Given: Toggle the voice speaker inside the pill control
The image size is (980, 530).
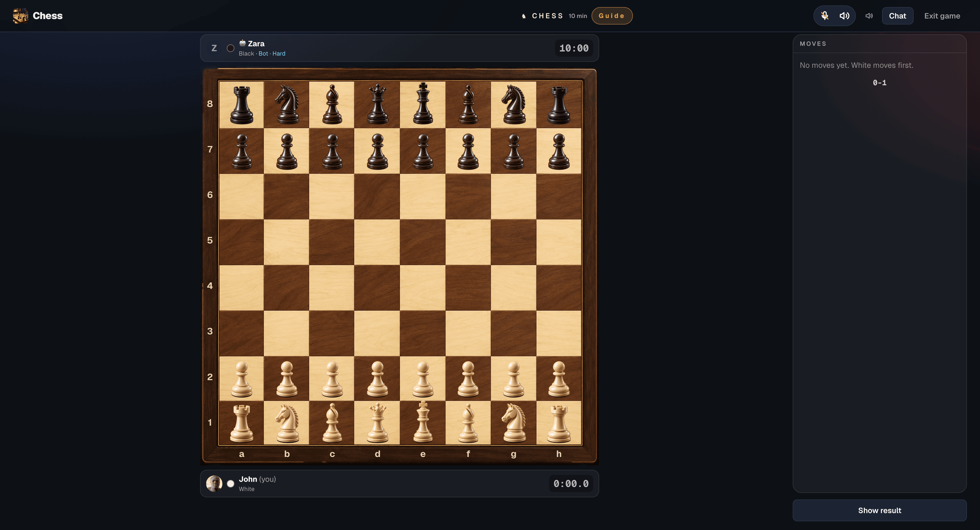Looking at the screenshot, I should [844, 16].
